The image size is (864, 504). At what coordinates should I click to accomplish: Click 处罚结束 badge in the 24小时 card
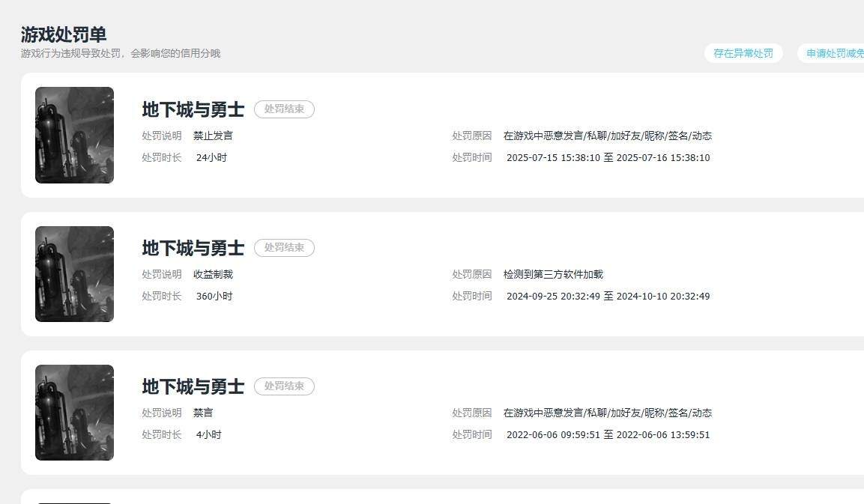pos(284,109)
